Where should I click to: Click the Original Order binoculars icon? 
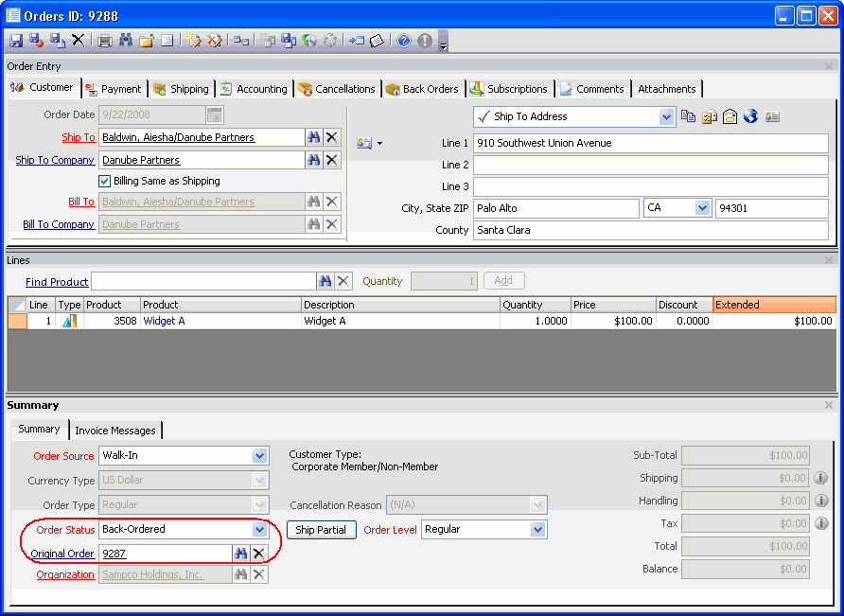tap(240, 553)
